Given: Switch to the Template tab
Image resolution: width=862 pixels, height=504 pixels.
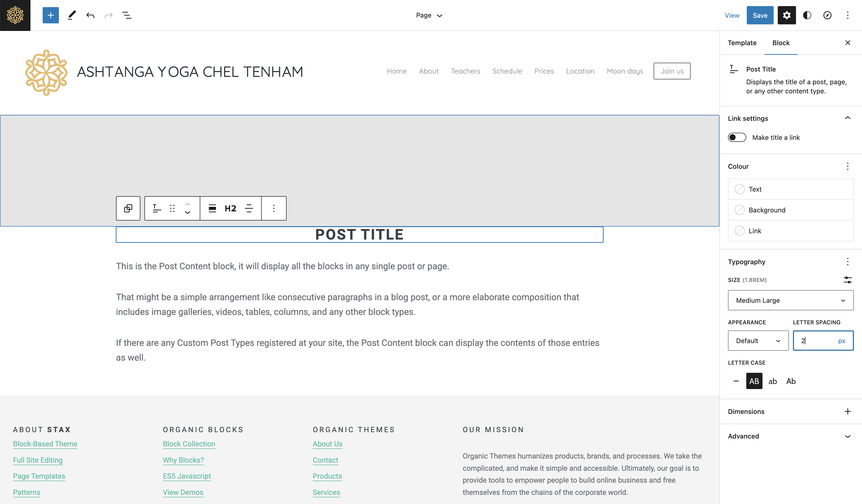Looking at the screenshot, I should click(742, 43).
